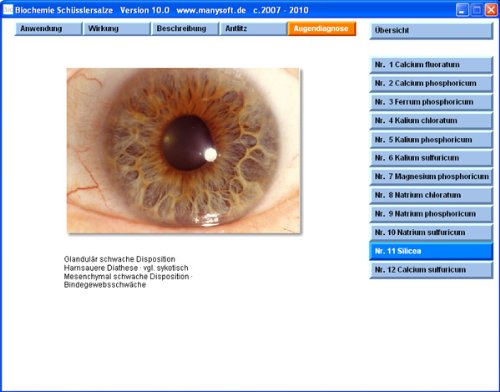Click the Augendiagnose tab
The width and height of the screenshot is (500, 392).
tap(322, 29)
